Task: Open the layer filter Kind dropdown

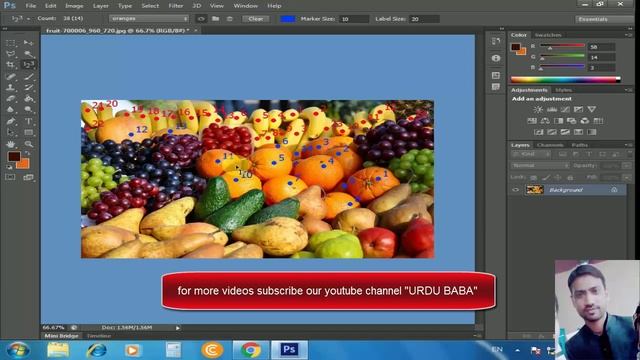Action: point(531,154)
